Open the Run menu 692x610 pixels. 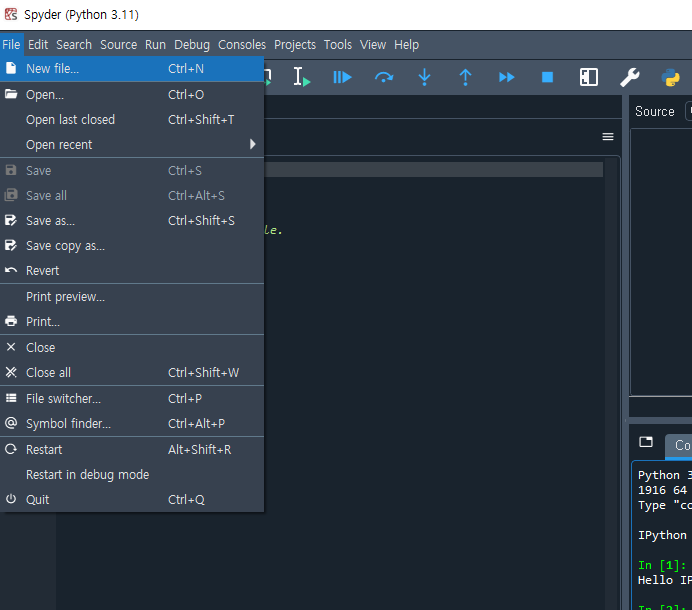point(155,45)
